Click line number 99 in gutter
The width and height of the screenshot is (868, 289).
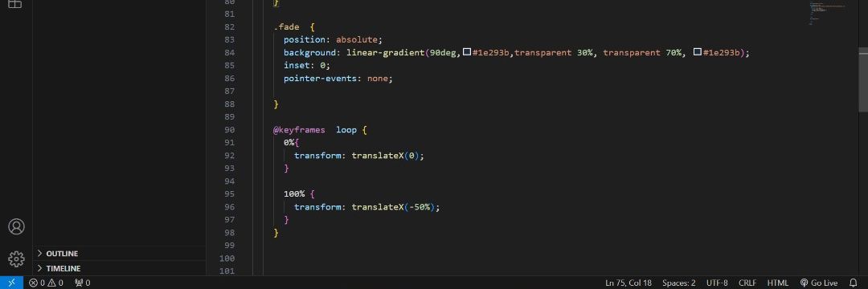tap(229, 246)
